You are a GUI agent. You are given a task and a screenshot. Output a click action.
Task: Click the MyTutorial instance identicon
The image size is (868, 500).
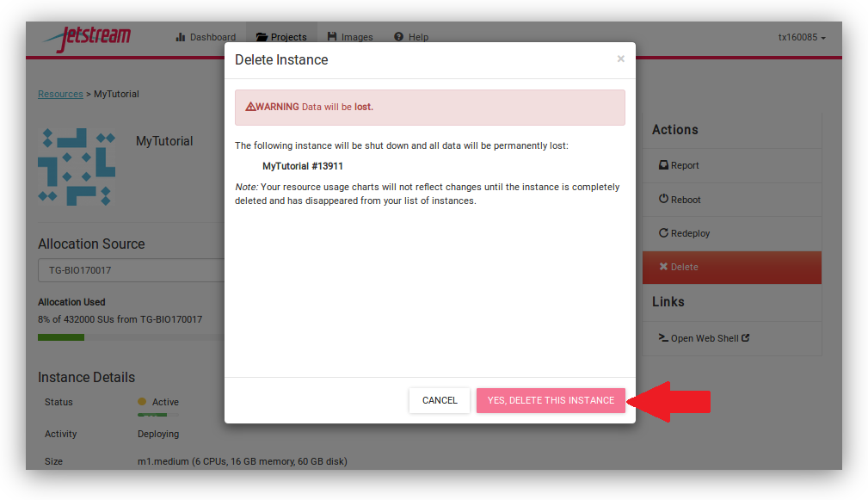(77, 166)
